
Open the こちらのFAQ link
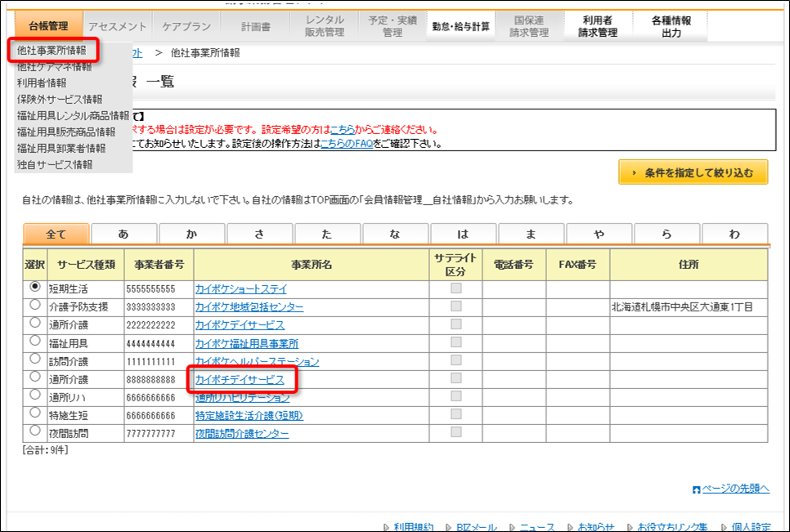pos(347,144)
